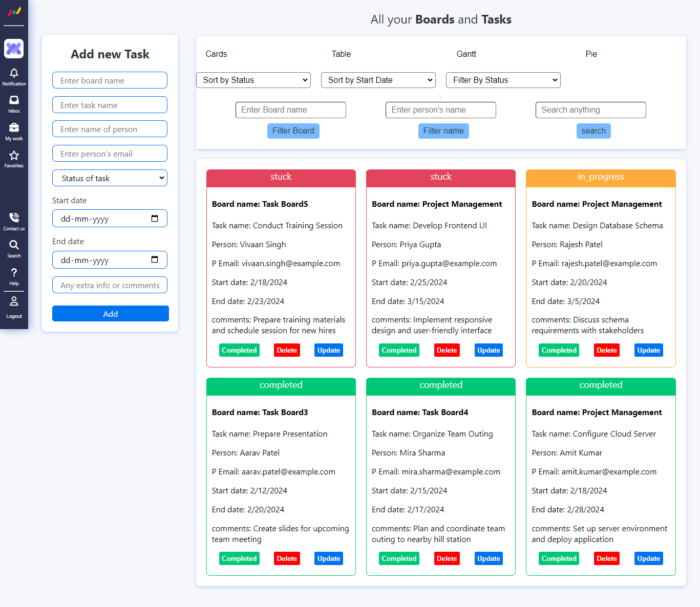Delete the Prepare Presentation task
This screenshot has height=607, width=700.
click(x=287, y=558)
